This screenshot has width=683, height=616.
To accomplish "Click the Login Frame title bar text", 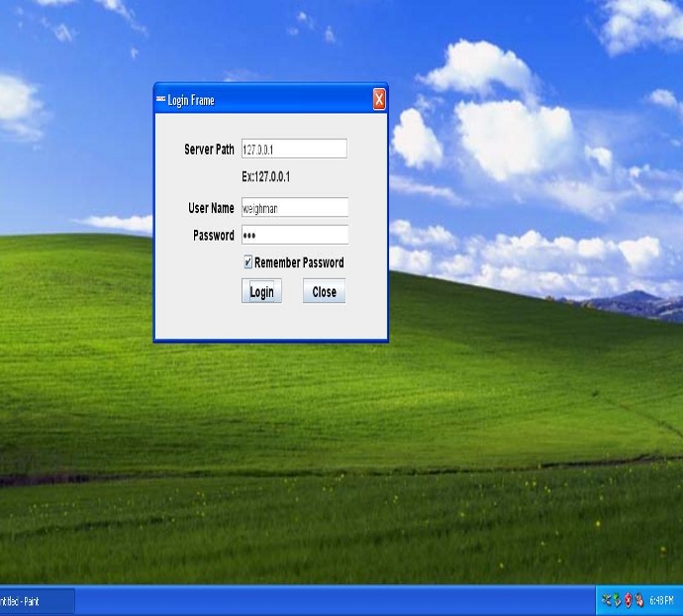I will (x=191, y=101).
